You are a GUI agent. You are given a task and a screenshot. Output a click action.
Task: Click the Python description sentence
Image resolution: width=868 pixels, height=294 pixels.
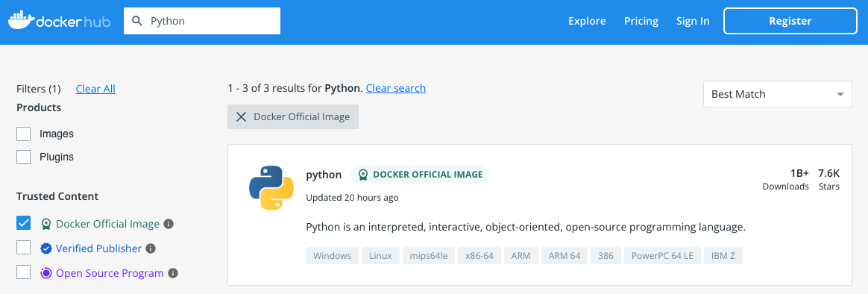tap(526, 227)
